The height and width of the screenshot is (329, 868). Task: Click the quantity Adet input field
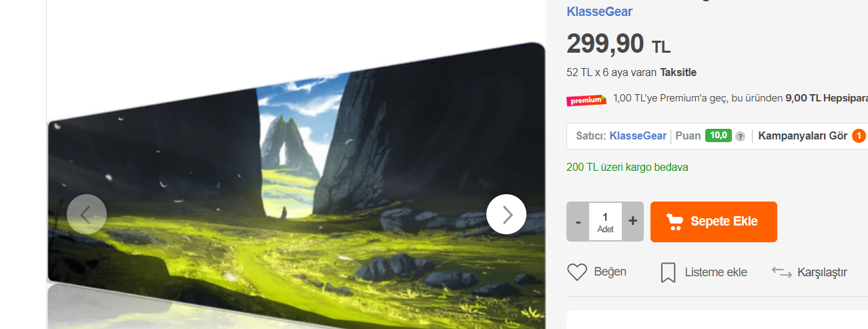[x=605, y=222]
